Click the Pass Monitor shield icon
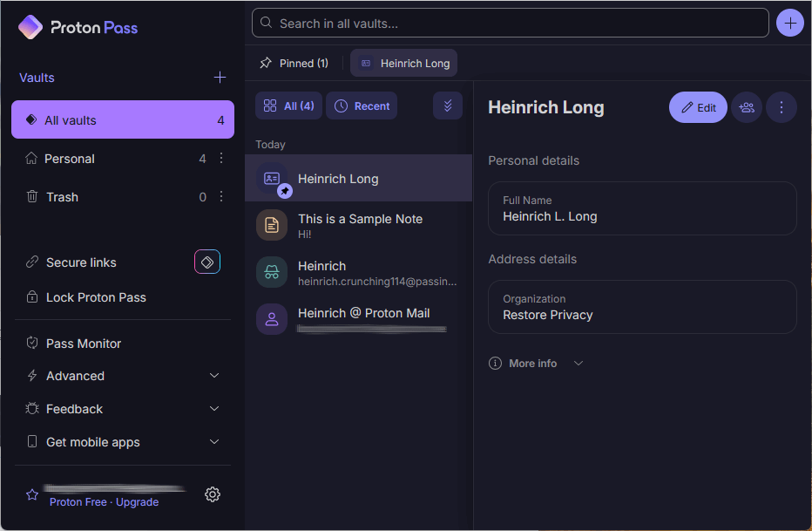This screenshot has width=812, height=531. click(32, 343)
